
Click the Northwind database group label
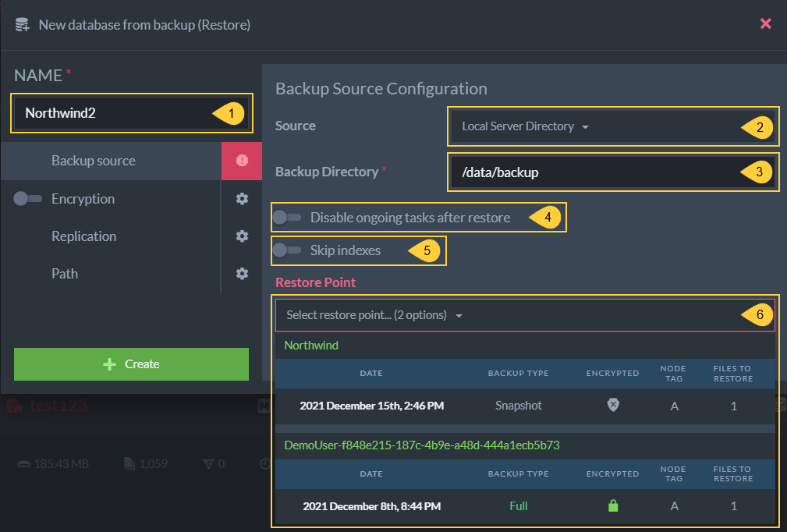311,346
